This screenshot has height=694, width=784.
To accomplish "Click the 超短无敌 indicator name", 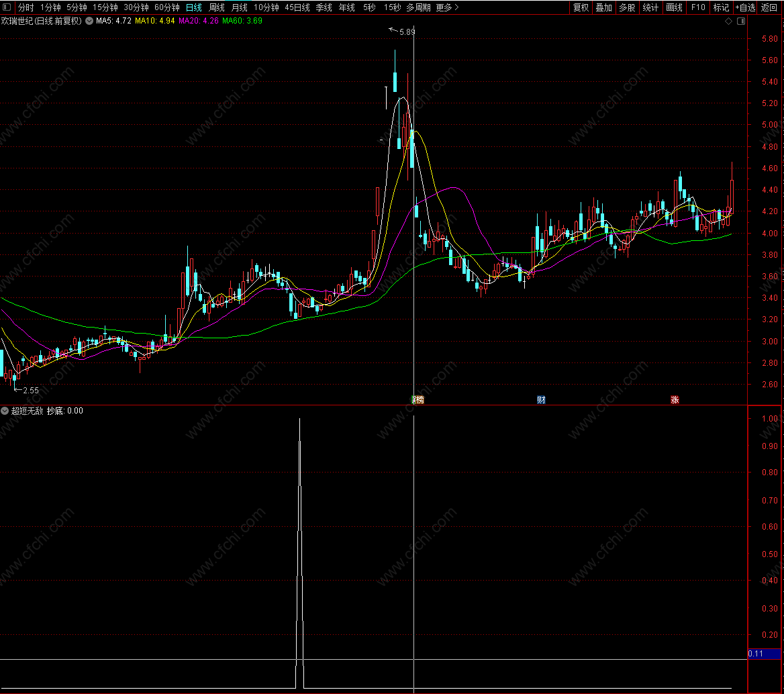I will (x=27, y=411).
